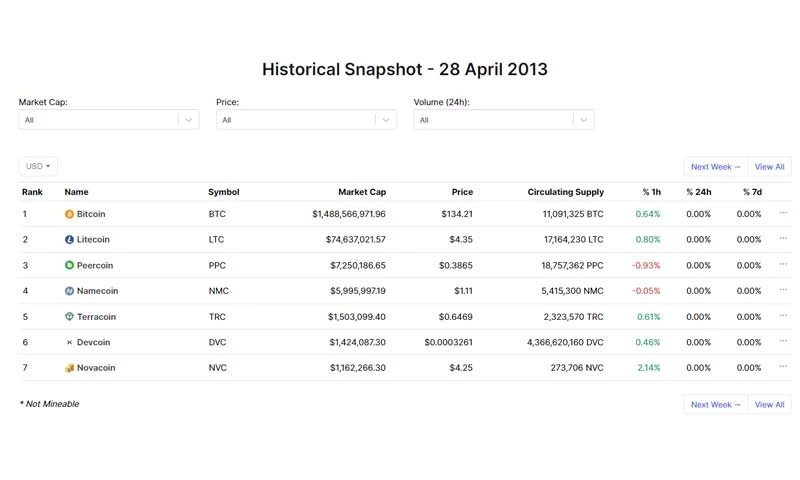Open the Volume (24h) filter dropdown
The height and width of the screenshot is (480, 800).
coord(503,120)
